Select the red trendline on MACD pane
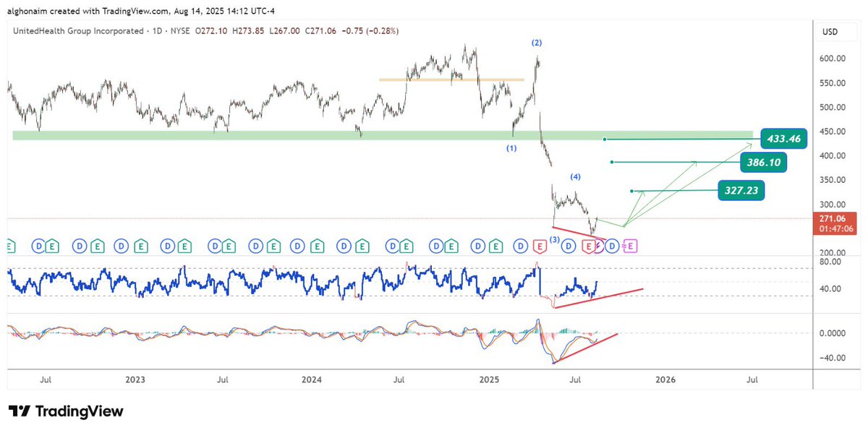This screenshot has height=433, width=868. (584, 348)
